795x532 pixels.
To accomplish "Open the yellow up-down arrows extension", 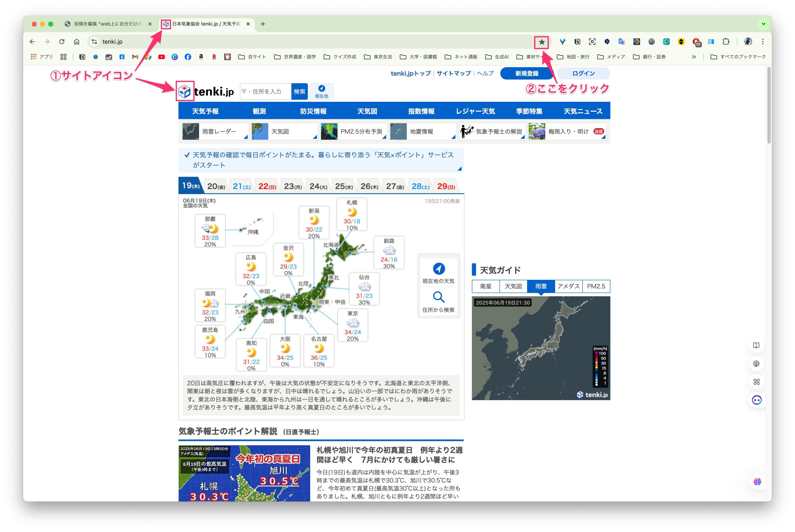I will (681, 42).
